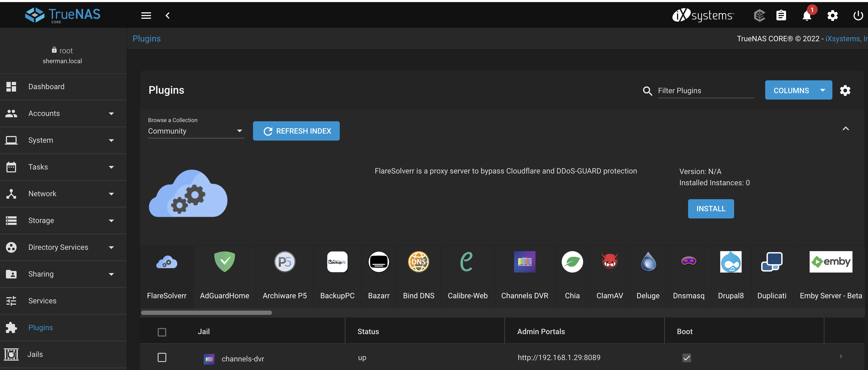Select the AdGuardHome plugin icon
The image size is (868, 370).
224,262
